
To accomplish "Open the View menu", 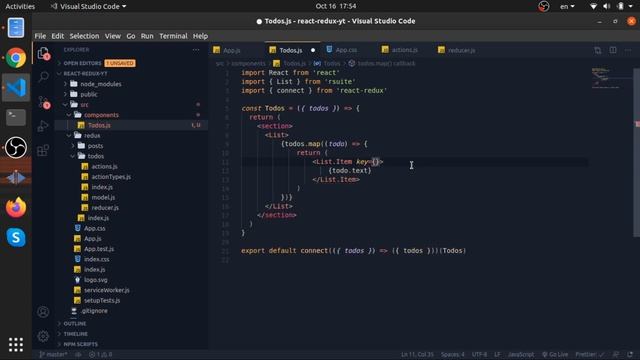I will [x=113, y=36].
